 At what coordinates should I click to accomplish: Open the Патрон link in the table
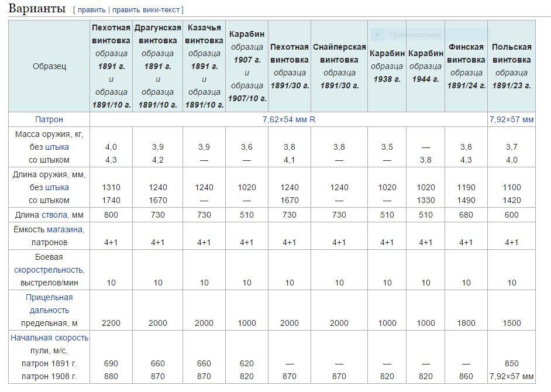click(49, 119)
